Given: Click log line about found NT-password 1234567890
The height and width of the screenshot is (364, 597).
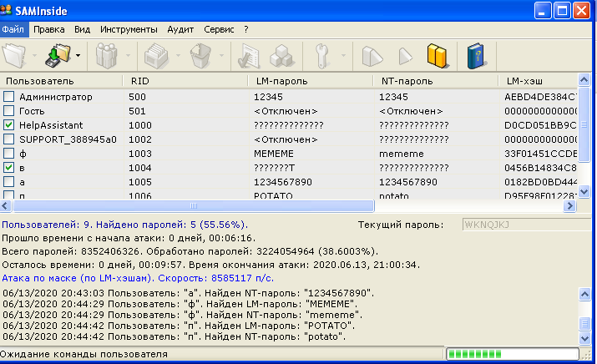Looking at the screenshot, I should click(188, 293).
